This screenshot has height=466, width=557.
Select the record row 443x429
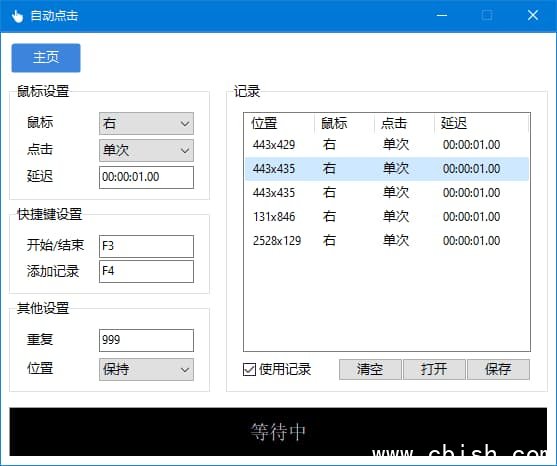point(387,145)
